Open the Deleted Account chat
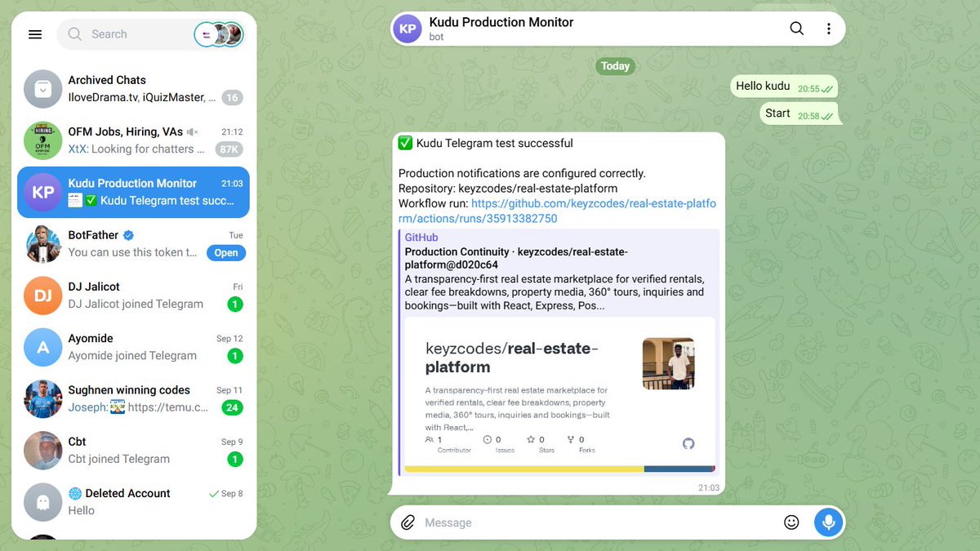 (x=134, y=502)
